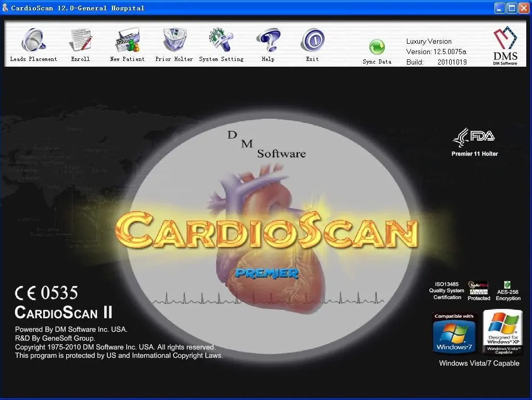Click the Luxury Version label
The image size is (532, 400).
(428, 41)
